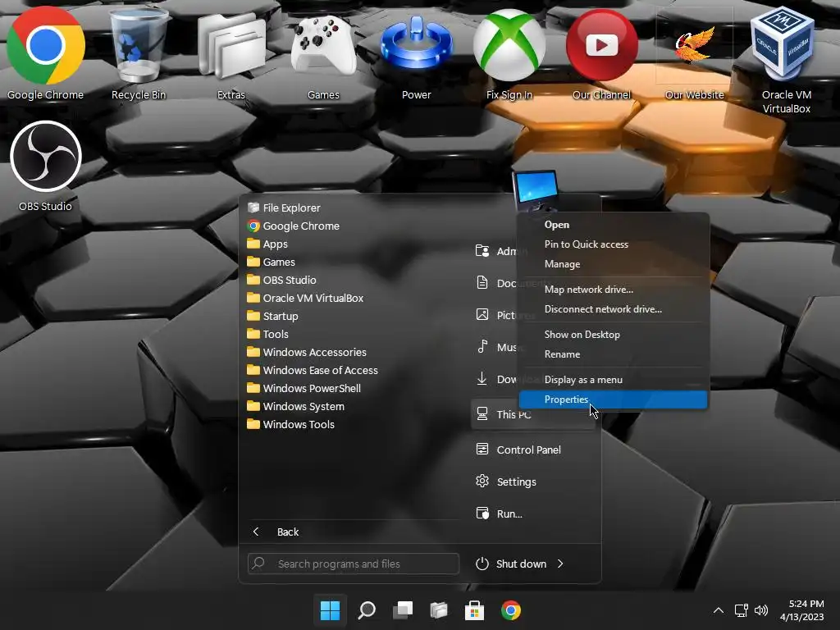Screen dimensions: 840x630
Task: Open File Explorer from the taskbar
Action: (x=439, y=610)
